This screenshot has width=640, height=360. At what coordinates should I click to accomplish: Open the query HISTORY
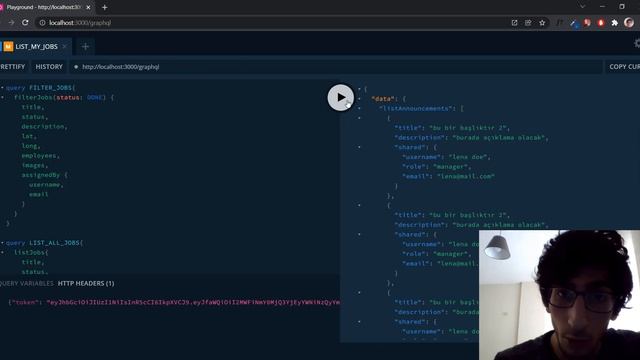pos(49,67)
